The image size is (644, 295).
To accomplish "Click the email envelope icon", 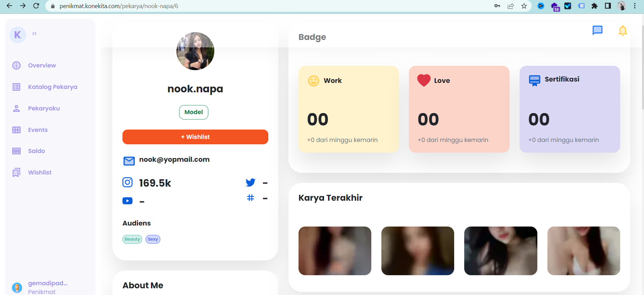I will 129,161.
